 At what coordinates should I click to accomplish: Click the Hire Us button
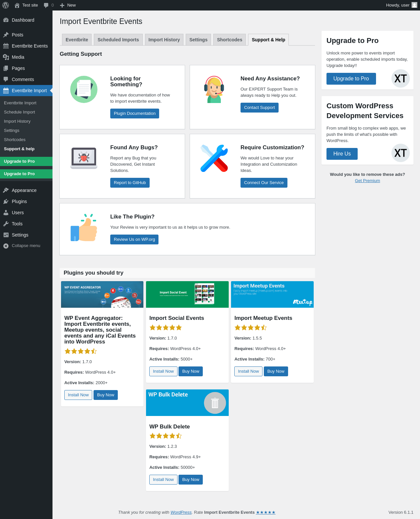coord(342,154)
